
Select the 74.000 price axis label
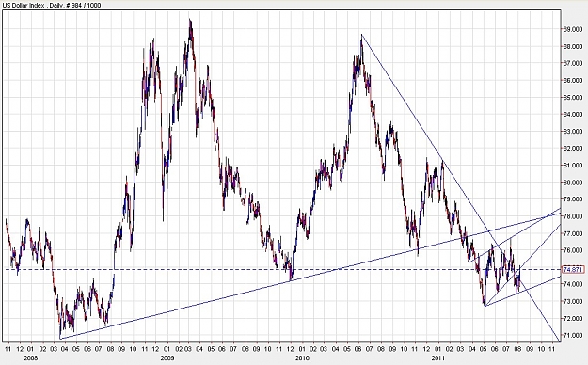pyautogui.click(x=574, y=284)
